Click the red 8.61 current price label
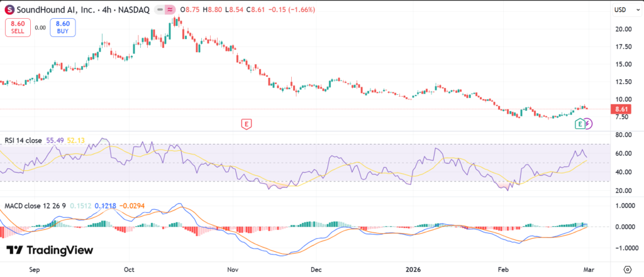Viewport: 644px width, 277px height. (x=621, y=109)
